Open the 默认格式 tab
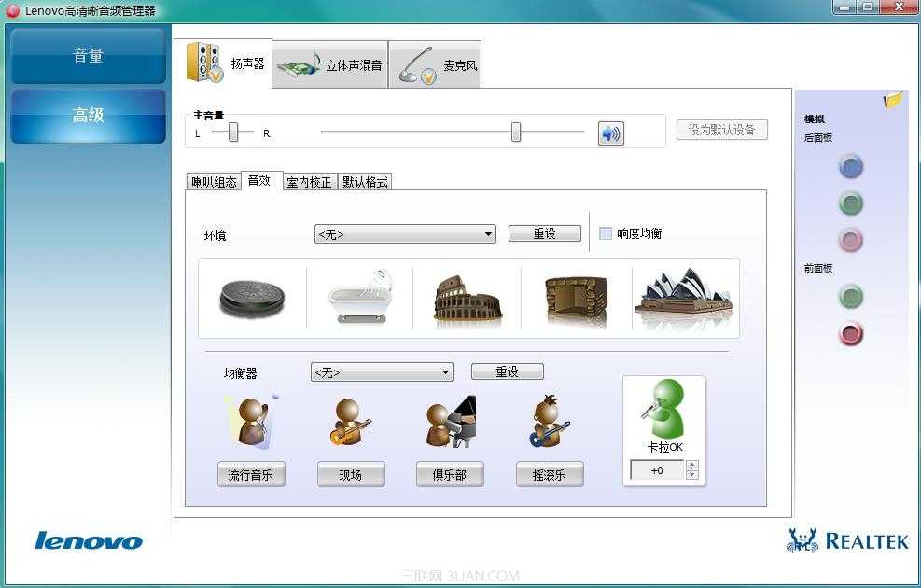The width and height of the screenshot is (921, 588). point(366,181)
